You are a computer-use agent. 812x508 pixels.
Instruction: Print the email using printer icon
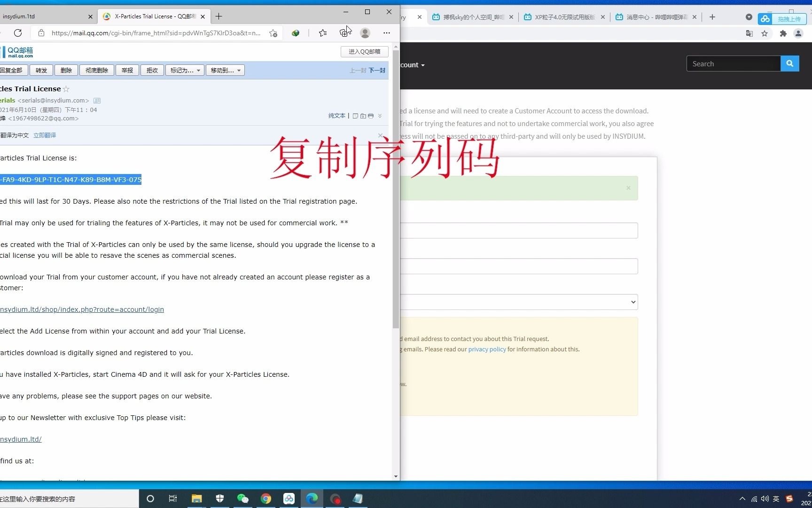[371, 116]
